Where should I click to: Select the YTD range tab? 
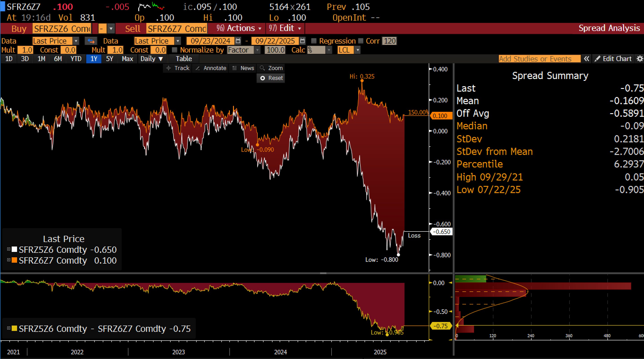pyautogui.click(x=76, y=59)
